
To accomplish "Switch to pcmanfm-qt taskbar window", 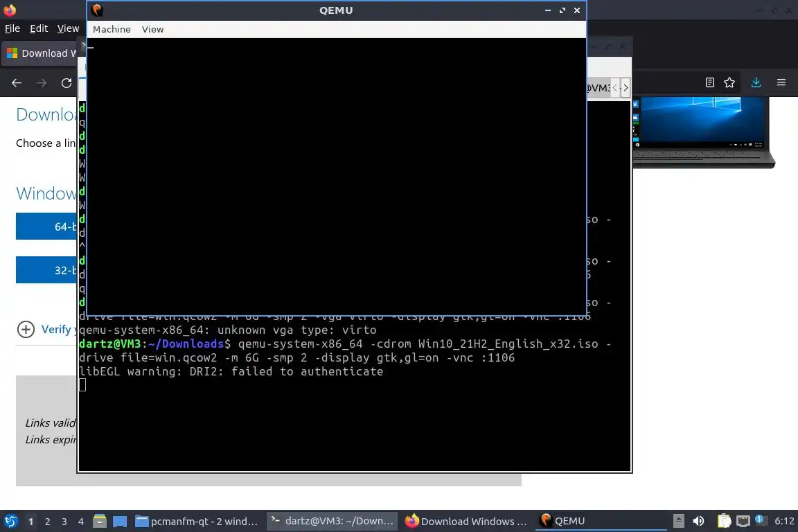I will click(197, 522).
